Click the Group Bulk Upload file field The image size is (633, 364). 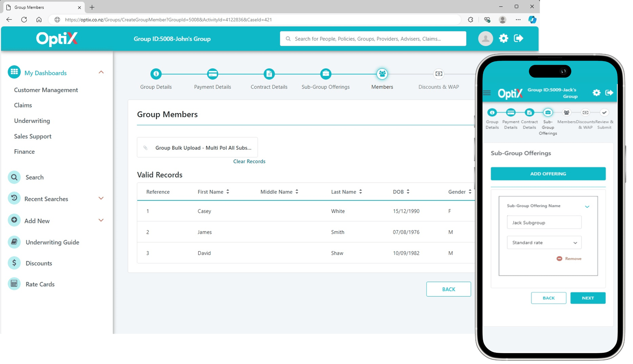click(x=197, y=147)
